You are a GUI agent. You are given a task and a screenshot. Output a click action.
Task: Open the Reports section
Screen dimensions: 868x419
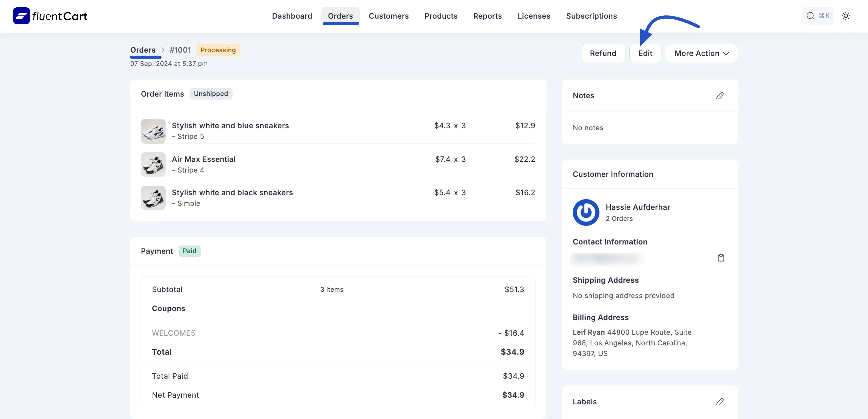pos(487,16)
